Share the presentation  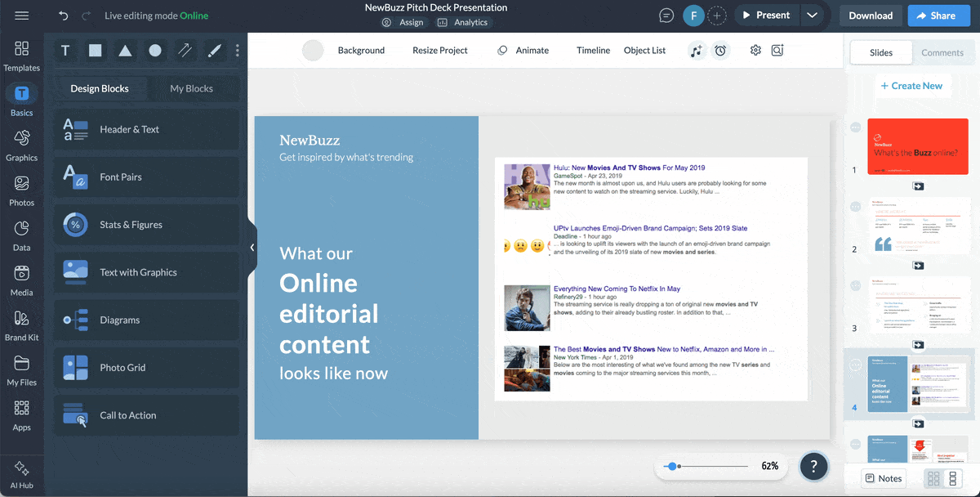938,15
